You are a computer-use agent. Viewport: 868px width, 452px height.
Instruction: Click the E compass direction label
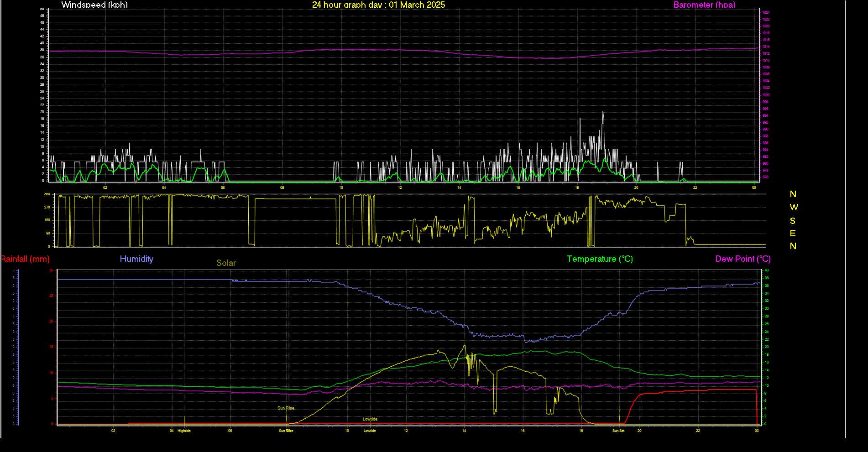pos(793,234)
